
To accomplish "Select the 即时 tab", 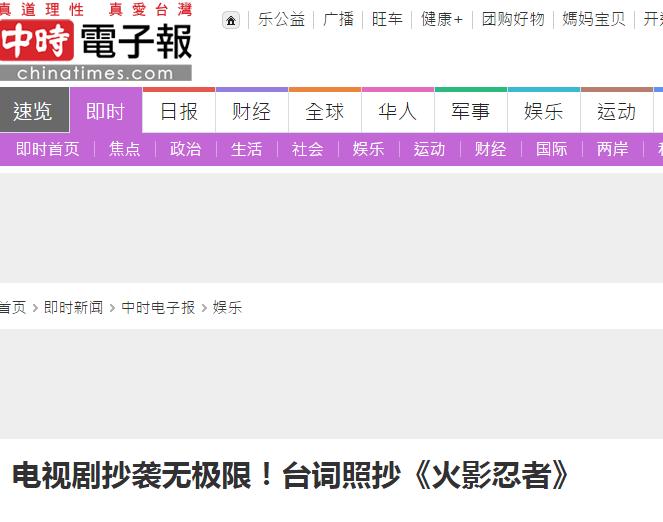I will tap(106, 110).
